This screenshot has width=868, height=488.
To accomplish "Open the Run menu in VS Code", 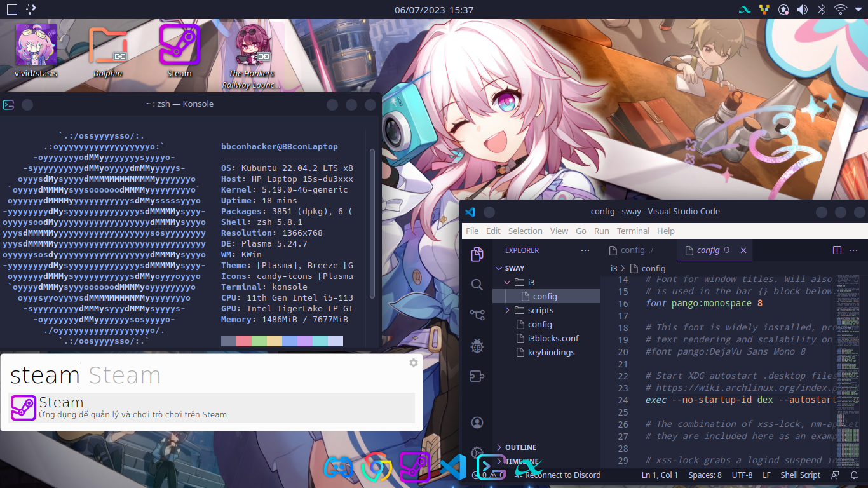I will pos(602,231).
